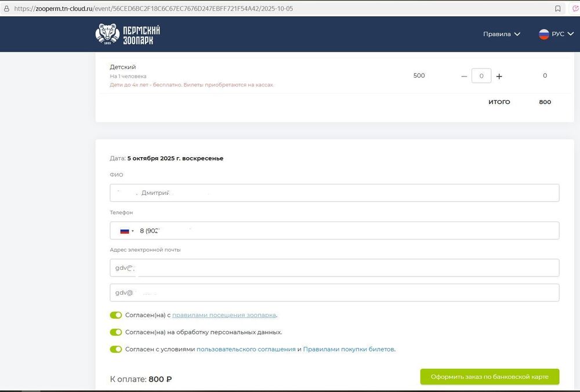The image size is (580, 392).
Task: Click the browser bookmark icon
Action: pyautogui.click(x=557, y=9)
